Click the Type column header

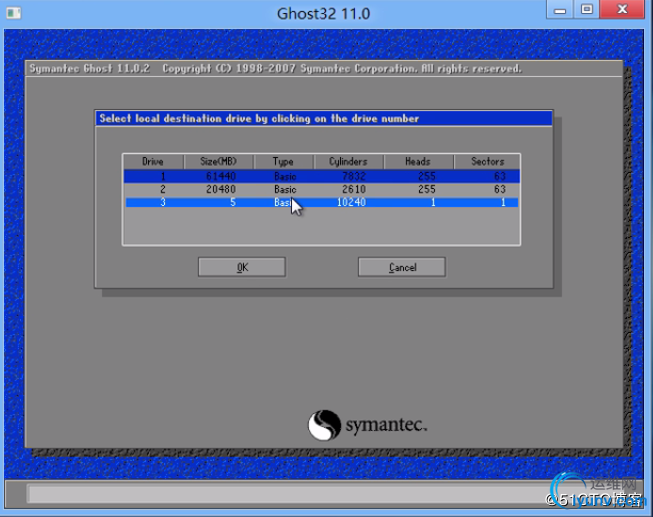(283, 162)
